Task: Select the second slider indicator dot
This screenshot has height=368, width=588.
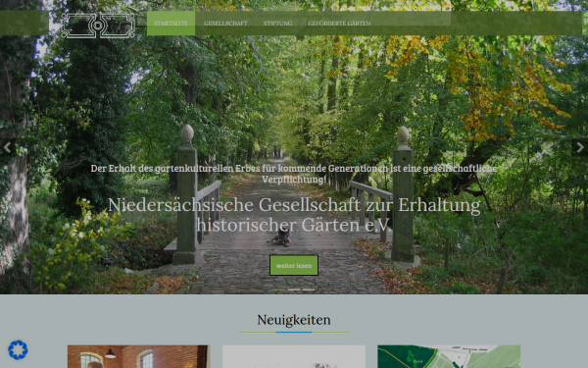Action: pos(294,289)
